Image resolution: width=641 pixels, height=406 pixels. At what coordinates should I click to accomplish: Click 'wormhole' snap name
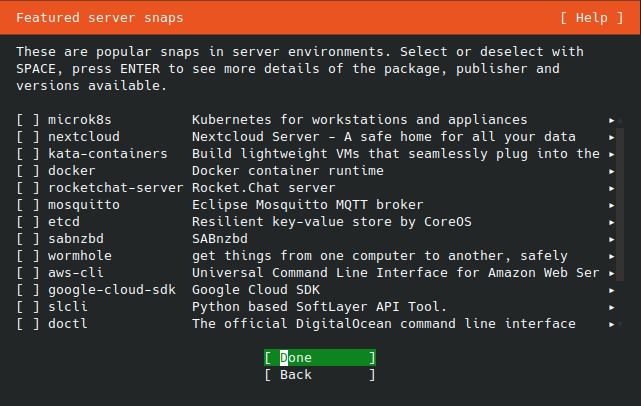click(80, 256)
